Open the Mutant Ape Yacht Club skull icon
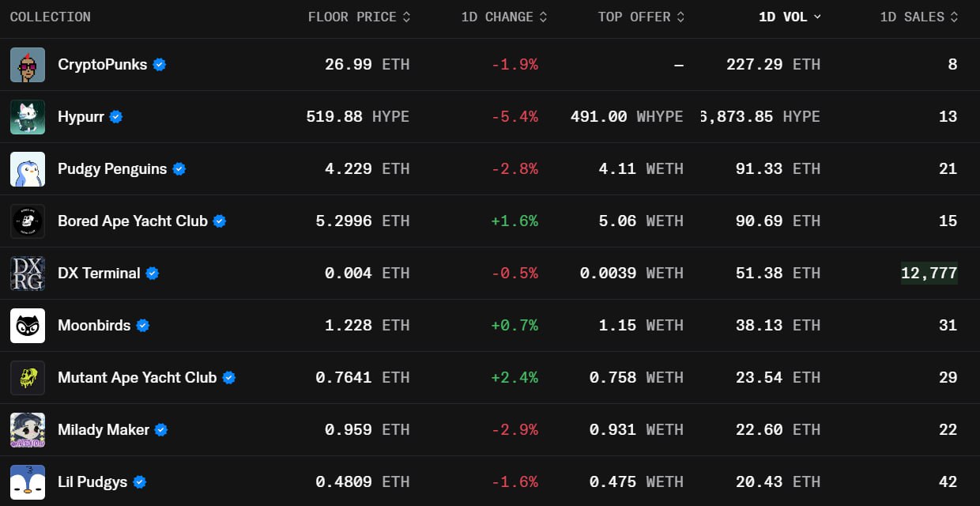The image size is (980, 506). tap(28, 378)
